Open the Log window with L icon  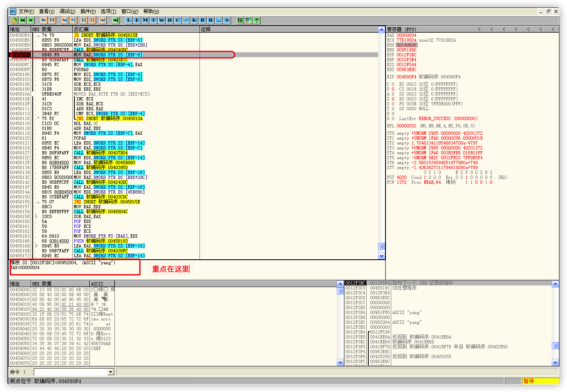coord(129,20)
